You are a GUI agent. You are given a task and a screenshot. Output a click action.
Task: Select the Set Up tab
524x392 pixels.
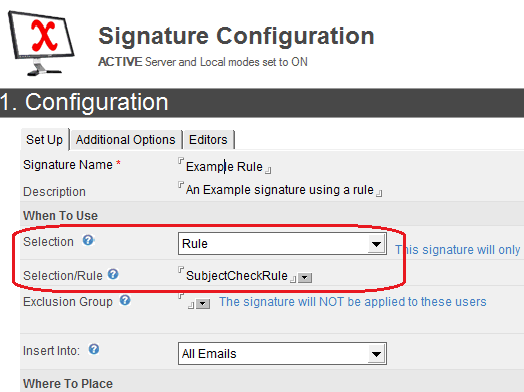(44, 140)
